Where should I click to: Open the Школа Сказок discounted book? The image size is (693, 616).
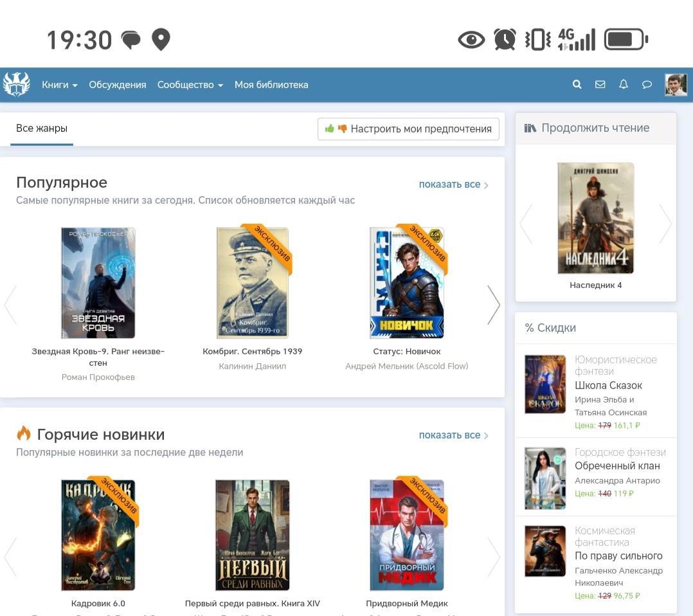[608, 385]
